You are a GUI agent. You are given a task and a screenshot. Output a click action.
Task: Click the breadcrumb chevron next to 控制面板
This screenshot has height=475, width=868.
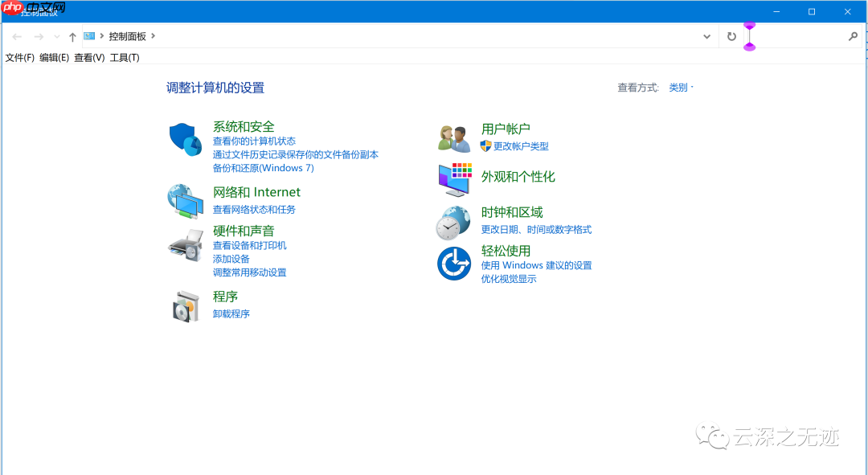[x=153, y=36]
